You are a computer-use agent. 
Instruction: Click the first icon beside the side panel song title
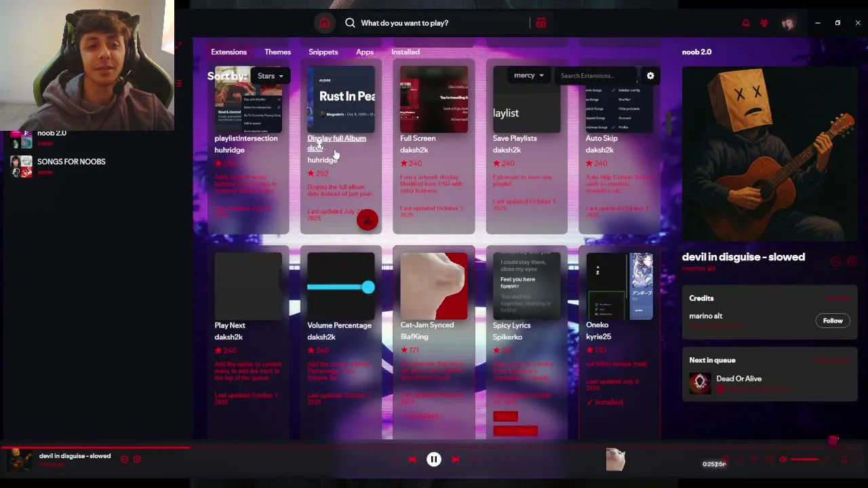pyautogui.click(x=836, y=262)
